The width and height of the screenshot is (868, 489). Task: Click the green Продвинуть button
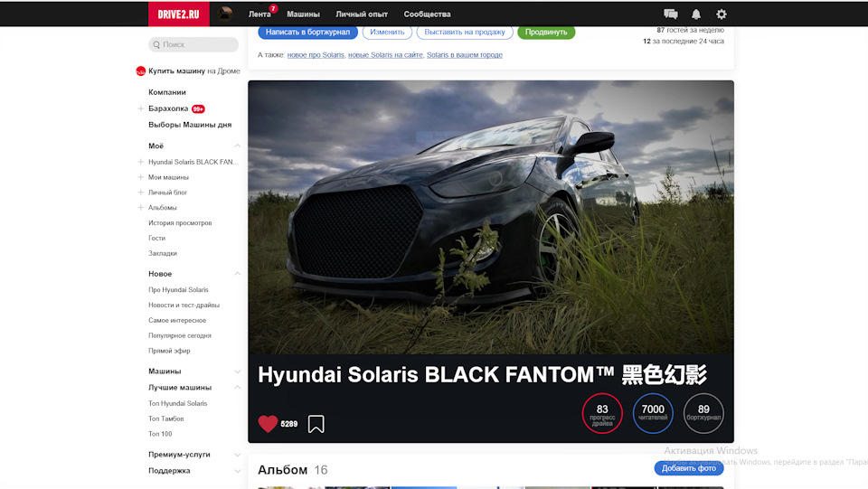546,32
